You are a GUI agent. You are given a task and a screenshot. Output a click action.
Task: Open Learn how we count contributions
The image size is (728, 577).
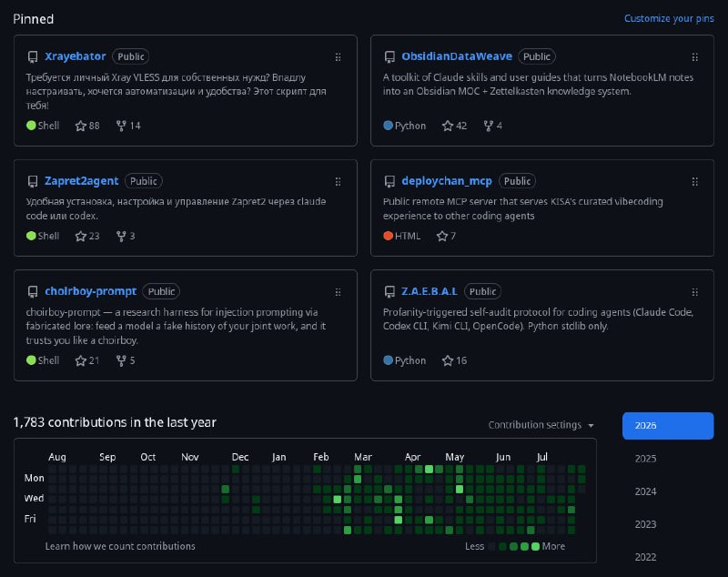pos(120,546)
